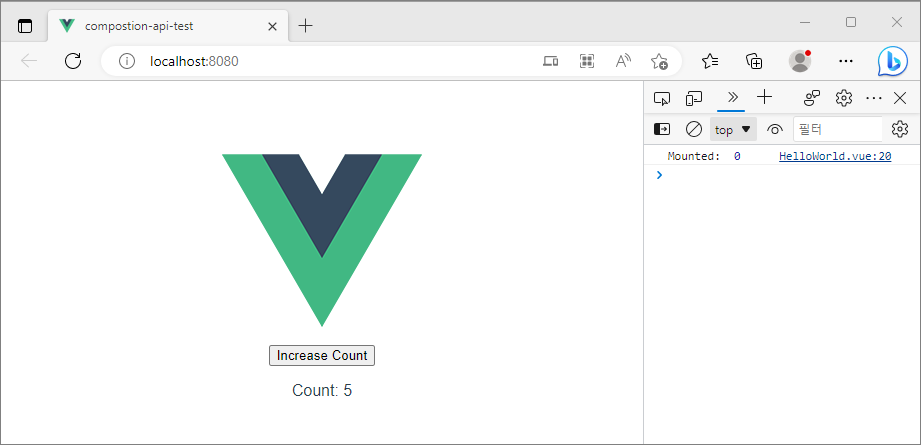This screenshot has height=445, width=921.
Task: Add this page to favorites
Action: [x=659, y=61]
